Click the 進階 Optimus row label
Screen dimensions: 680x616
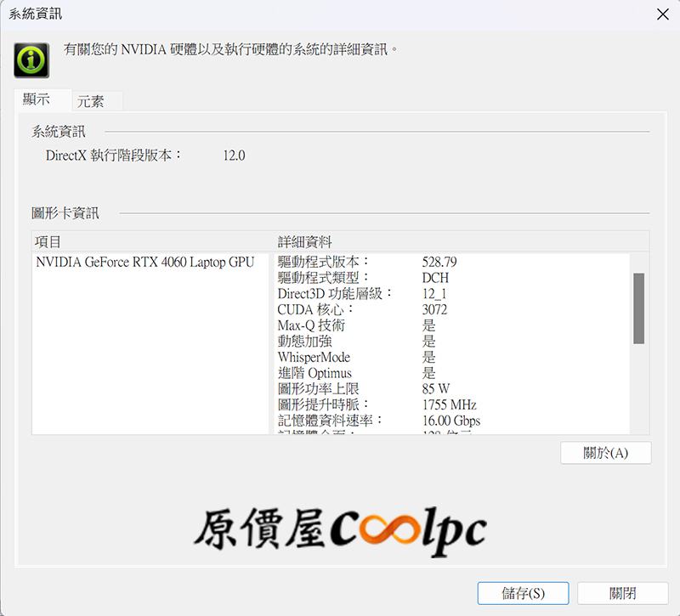(x=314, y=373)
